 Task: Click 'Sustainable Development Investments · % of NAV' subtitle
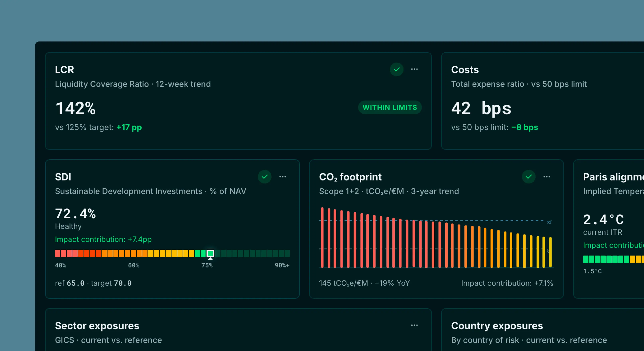(x=150, y=191)
